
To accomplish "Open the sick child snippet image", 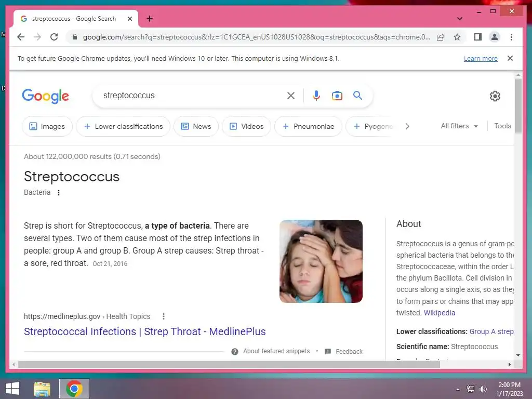I will pos(321,261).
